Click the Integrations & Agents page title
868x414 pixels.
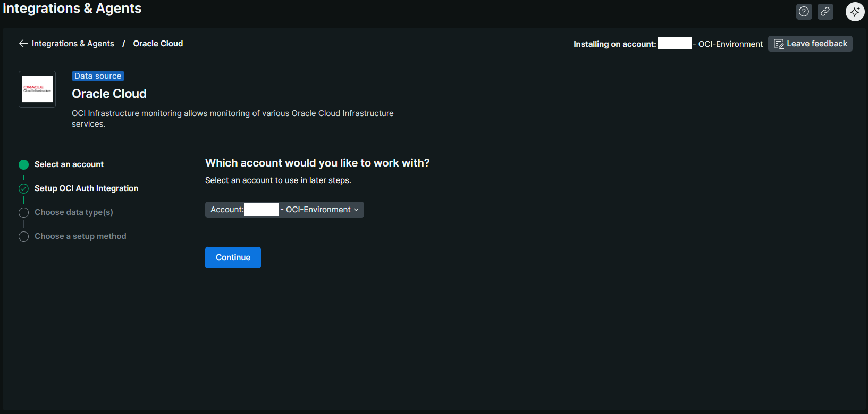(72, 9)
